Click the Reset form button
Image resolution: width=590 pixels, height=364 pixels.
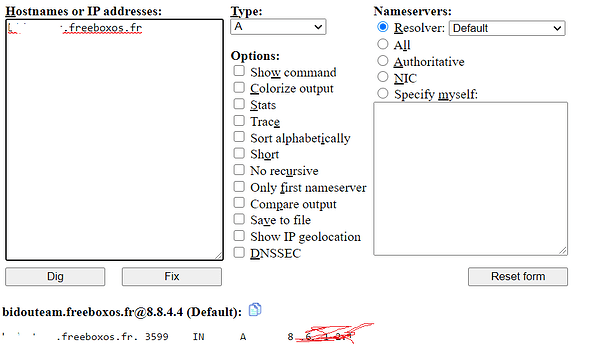(518, 277)
